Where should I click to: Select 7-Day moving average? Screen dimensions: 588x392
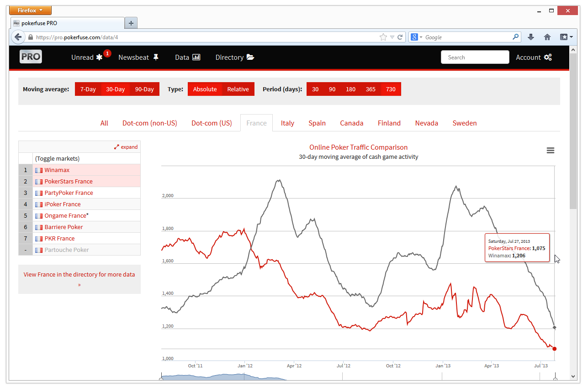pyautogui.click(x=88, y=89)
